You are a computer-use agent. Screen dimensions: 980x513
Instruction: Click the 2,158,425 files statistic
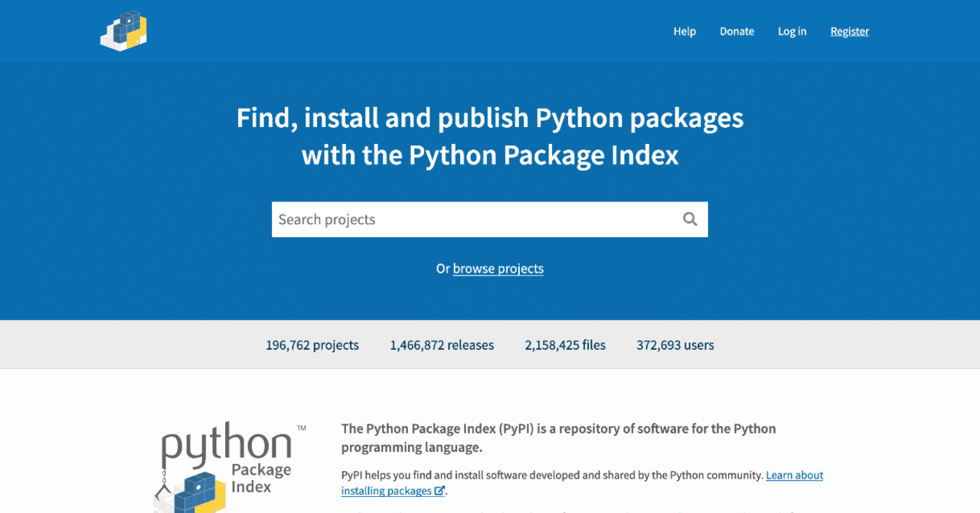[564, 345]
